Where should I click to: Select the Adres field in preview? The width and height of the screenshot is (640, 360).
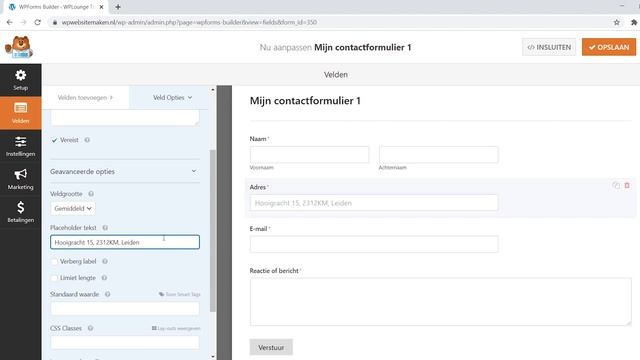(x=374, y=203)
